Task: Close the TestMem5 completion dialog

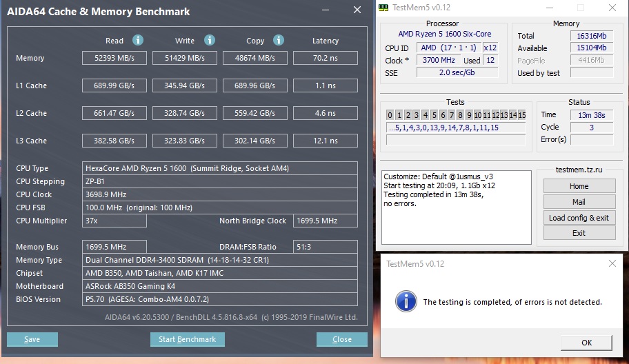Action: click(x=612, y=263)
